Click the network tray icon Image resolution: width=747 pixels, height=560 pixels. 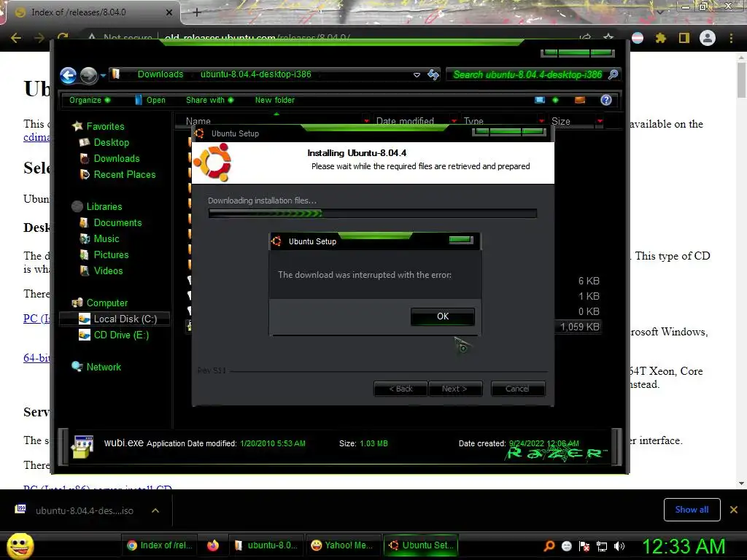[602, 546]
